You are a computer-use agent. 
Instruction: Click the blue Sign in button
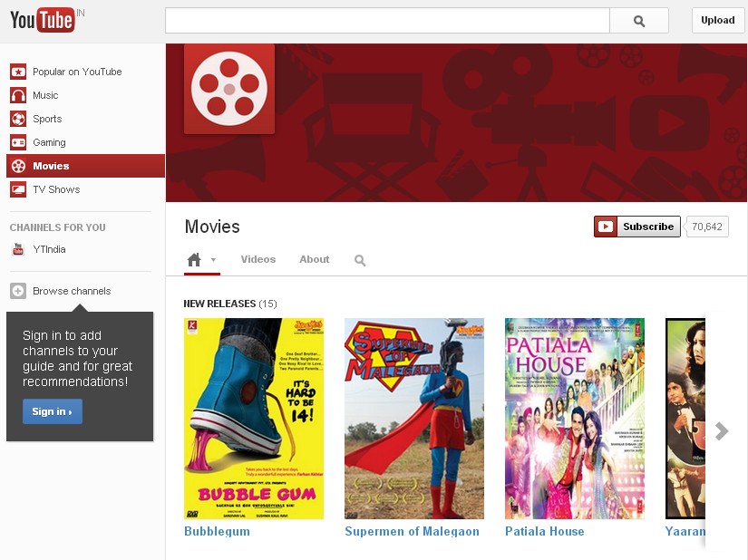tap(53, 411)
